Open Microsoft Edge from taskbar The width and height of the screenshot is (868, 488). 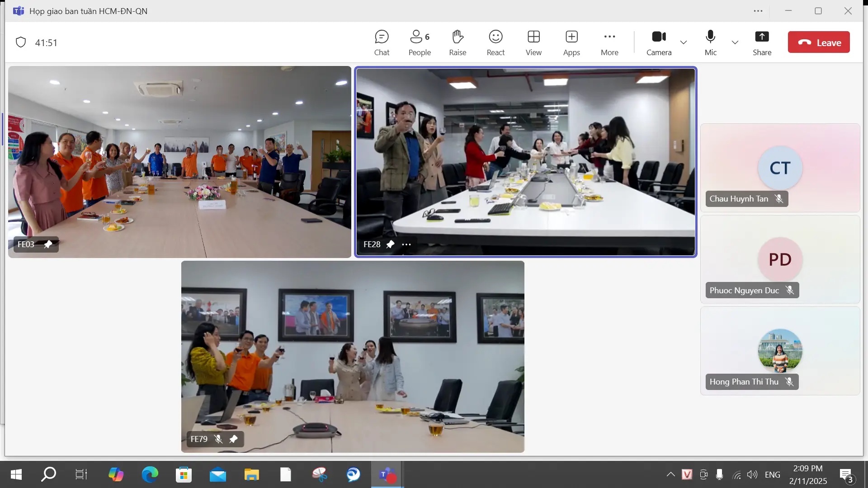click(x=150, y=474)
